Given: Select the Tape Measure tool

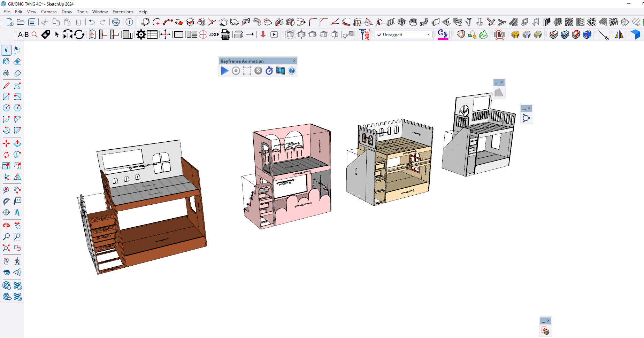Looking at the screenshot, I should click(6, 190).
